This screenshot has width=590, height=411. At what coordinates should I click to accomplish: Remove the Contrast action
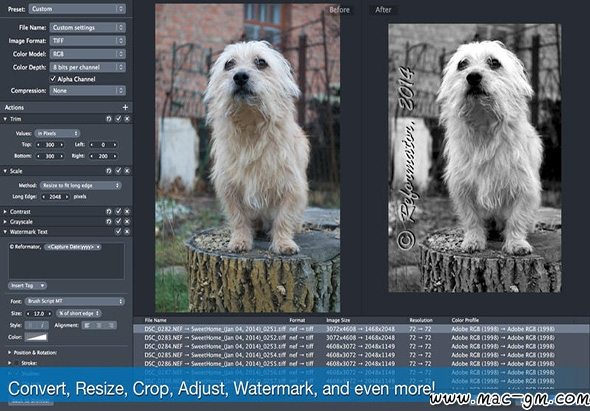[127, 212]
